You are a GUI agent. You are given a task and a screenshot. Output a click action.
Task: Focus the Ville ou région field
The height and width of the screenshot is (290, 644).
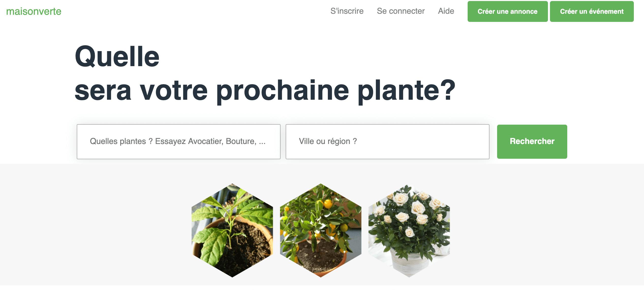pyautogui.click(x=387, y=141)
